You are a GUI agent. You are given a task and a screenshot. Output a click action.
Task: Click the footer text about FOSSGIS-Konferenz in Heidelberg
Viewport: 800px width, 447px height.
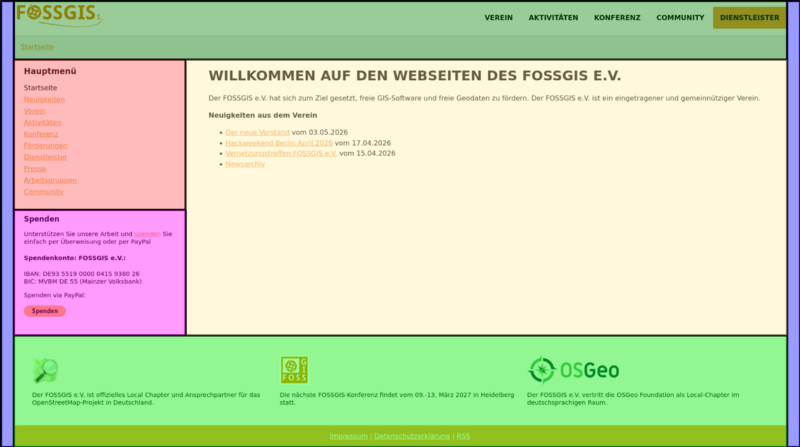pos(397,399)
